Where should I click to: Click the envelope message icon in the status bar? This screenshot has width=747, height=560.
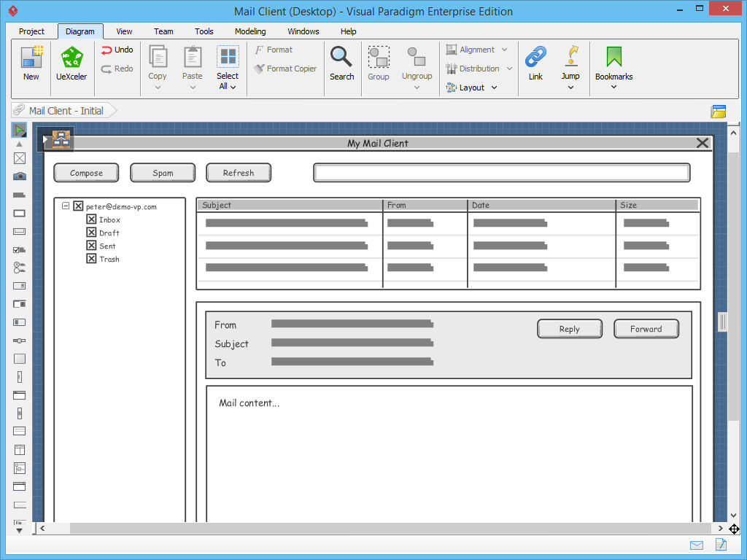pyautogui.click(x=697, y=545)
